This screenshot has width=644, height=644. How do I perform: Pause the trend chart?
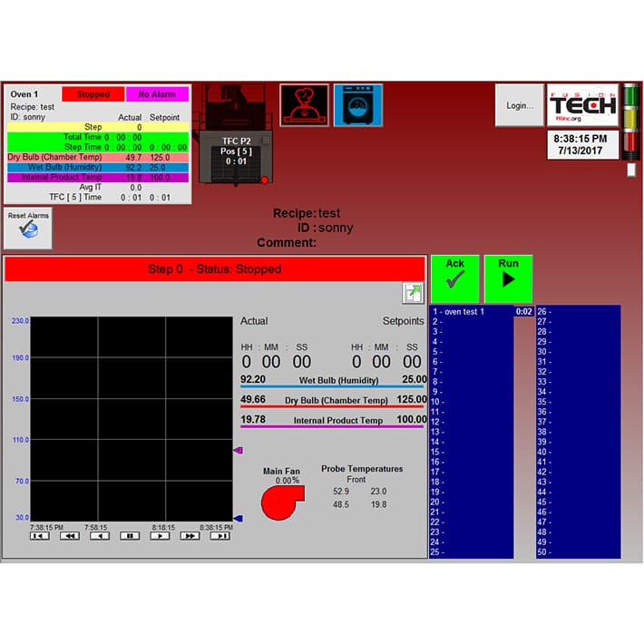point(130,536)
